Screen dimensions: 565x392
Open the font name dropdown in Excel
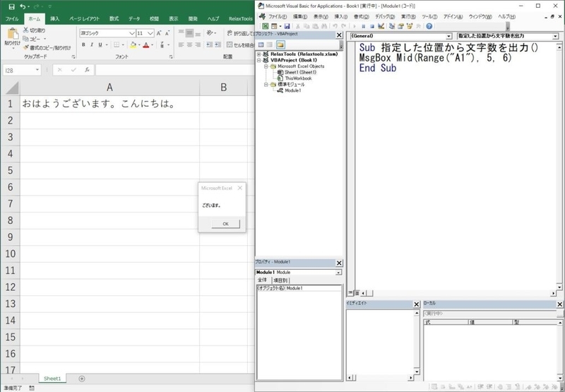pos(132,33)
